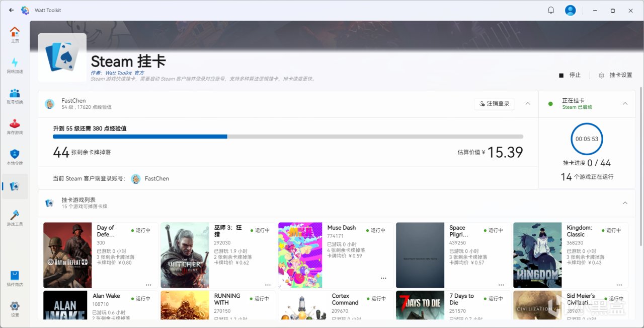Viewport: 644px width, 328px height.
Task: Go back with the arrow icon
Action: (12, 10)
